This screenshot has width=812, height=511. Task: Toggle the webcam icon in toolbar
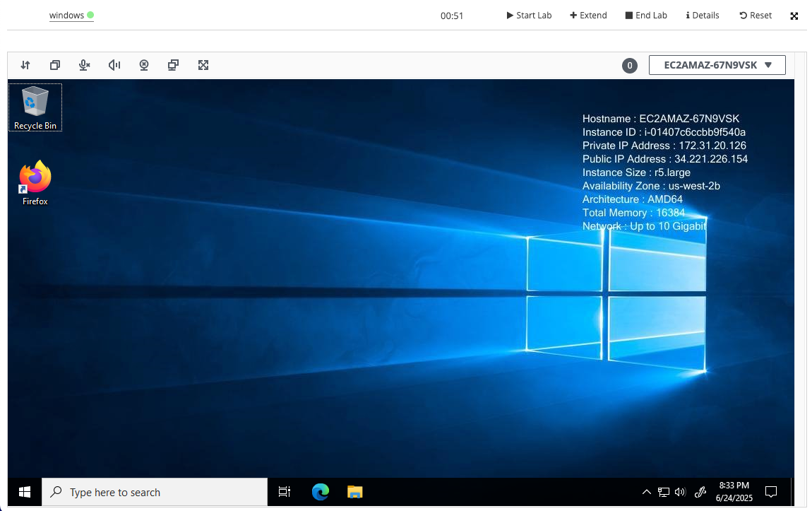[144, 65]
